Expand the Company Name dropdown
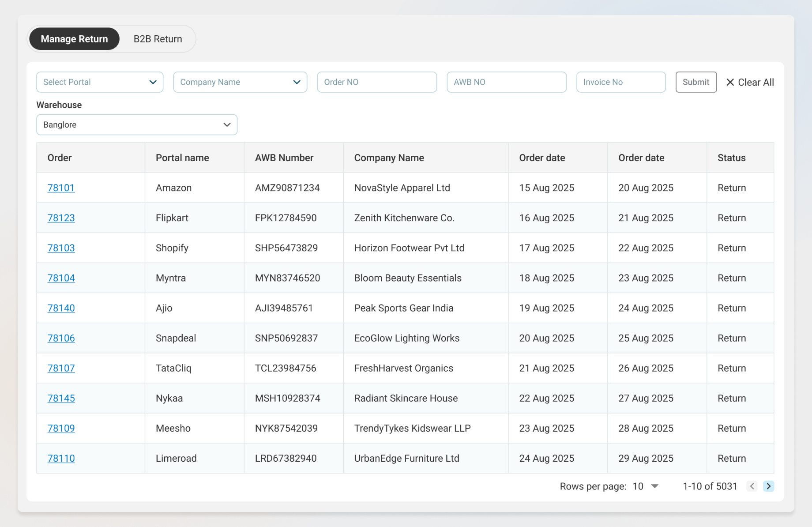This screenshot has width=812, height=527. (240, 82)
